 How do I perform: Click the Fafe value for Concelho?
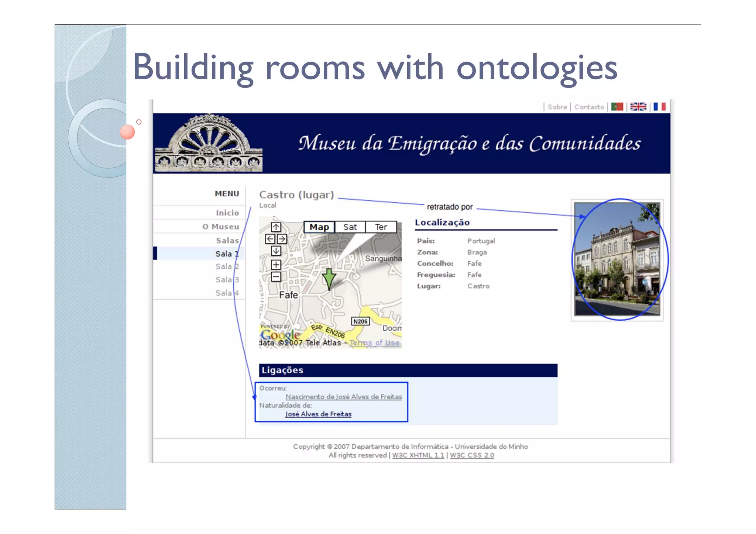pos(474,263)
